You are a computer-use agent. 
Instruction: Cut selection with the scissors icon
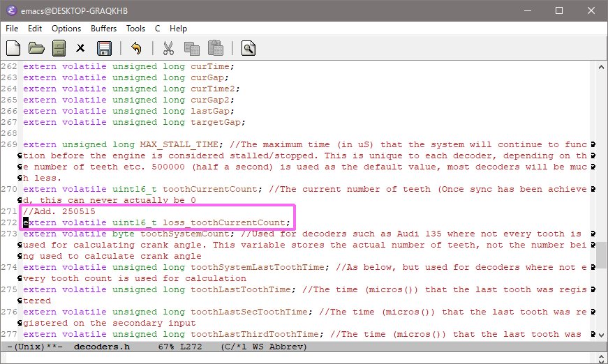168,48
